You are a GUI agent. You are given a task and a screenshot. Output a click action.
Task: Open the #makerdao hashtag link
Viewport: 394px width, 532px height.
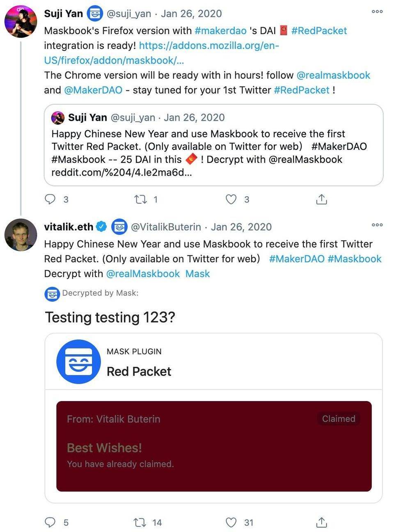[220, 31]
